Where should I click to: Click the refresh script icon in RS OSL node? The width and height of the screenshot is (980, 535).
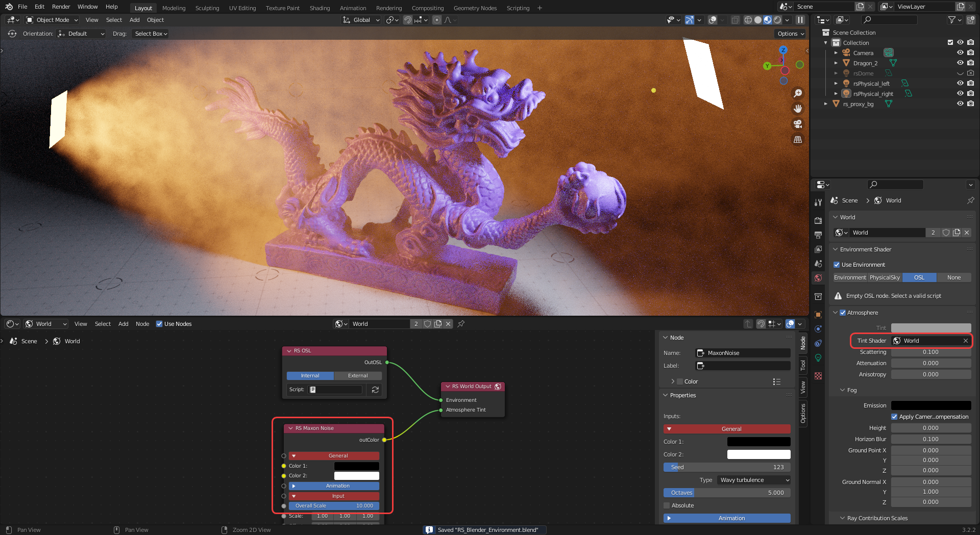point(375,390)
